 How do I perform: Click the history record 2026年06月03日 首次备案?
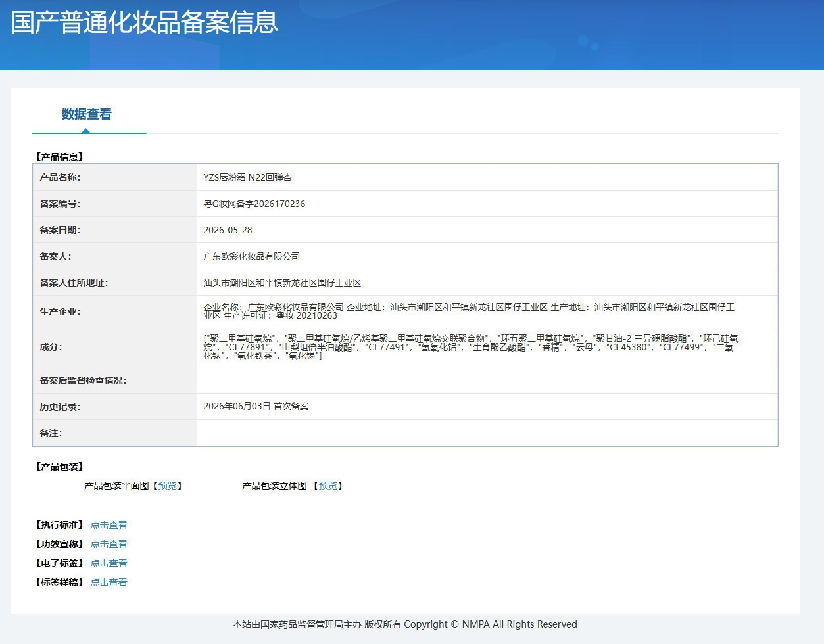tap(256, 406)
